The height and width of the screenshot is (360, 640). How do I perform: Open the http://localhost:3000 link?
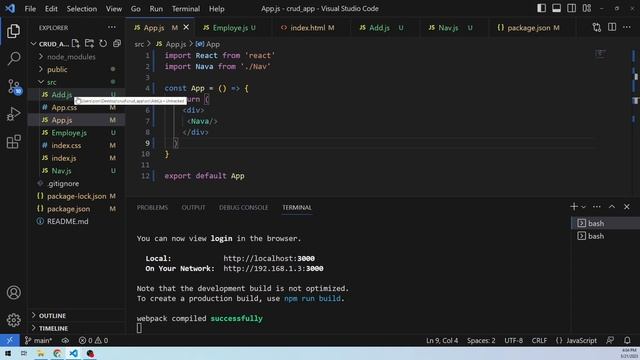pos(269,258)
